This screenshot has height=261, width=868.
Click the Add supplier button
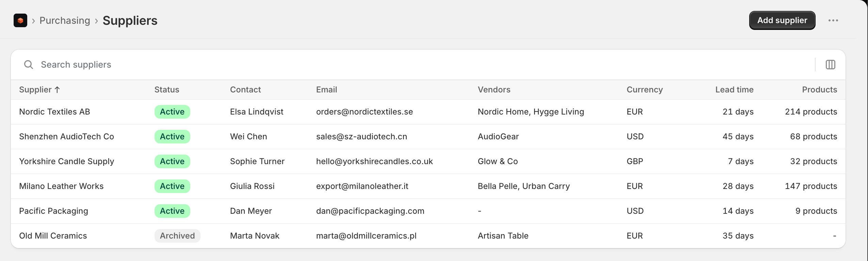pyautogui.click(x=782, y=20)
